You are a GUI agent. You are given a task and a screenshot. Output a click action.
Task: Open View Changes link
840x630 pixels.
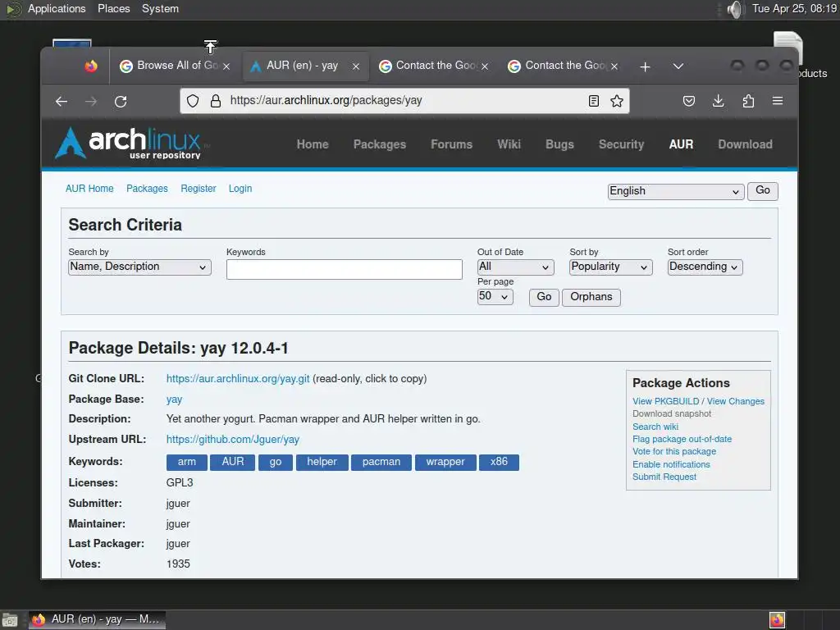736,401
